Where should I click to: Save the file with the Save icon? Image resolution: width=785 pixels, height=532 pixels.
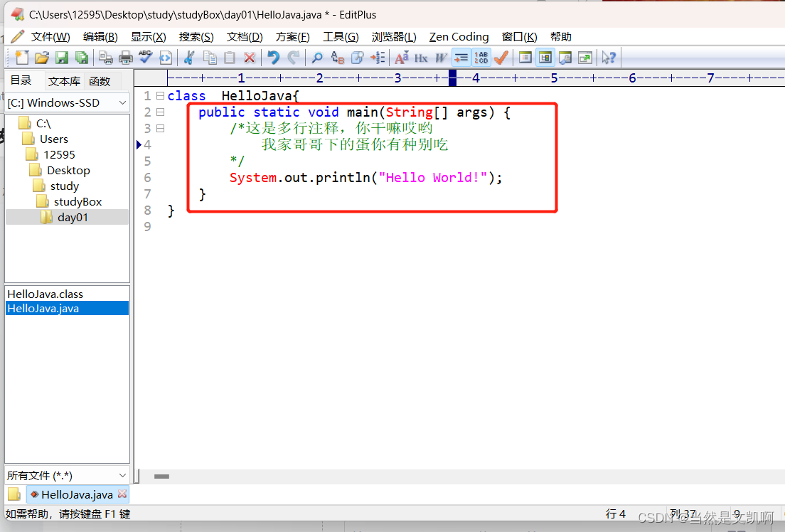click(61, 58)
